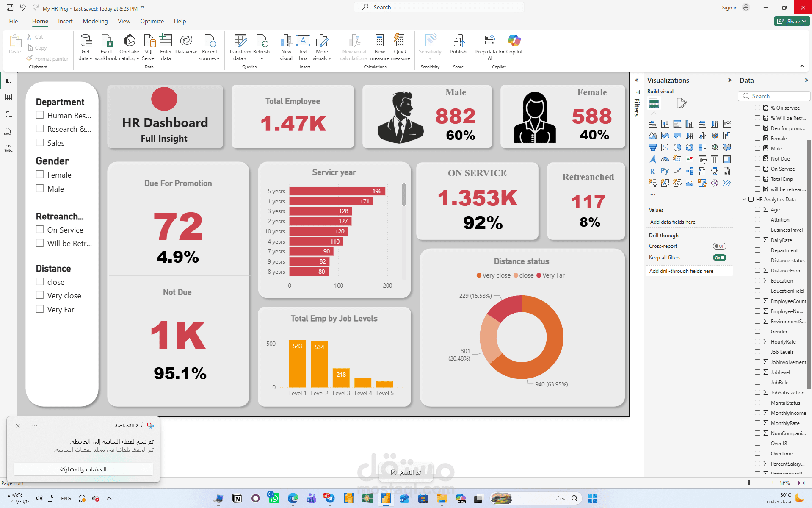Open More visuals dropdown

point(329,59)
